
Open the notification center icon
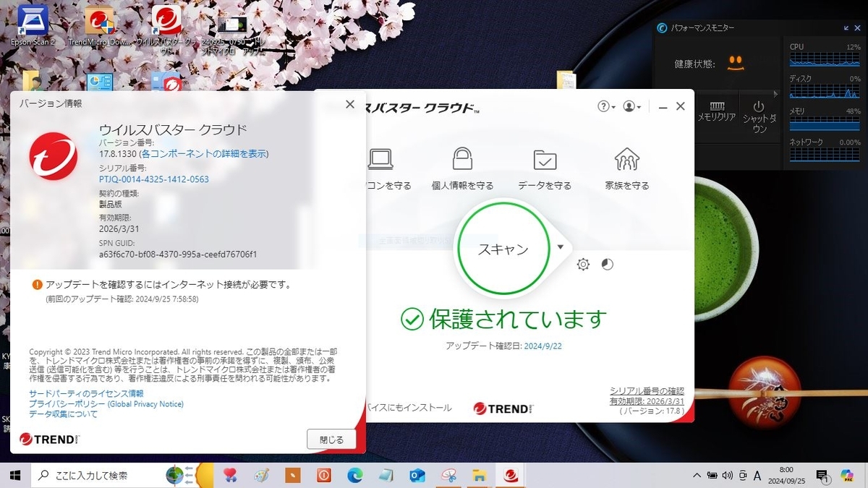tap(824, 476)
